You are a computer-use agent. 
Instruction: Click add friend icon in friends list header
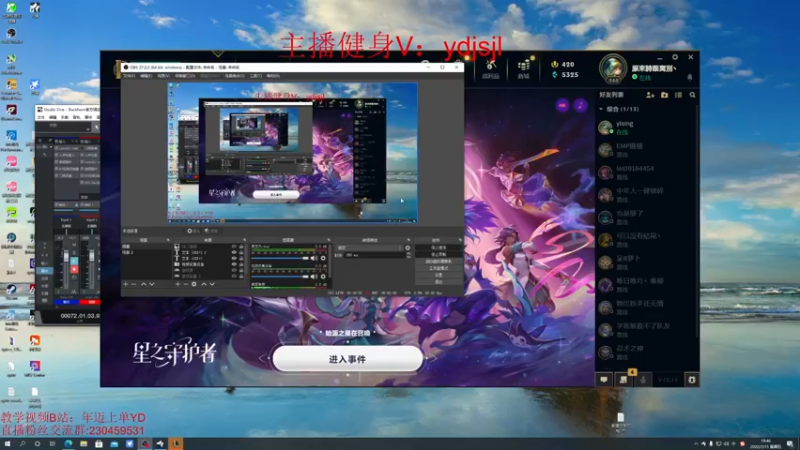pos(650,95)
